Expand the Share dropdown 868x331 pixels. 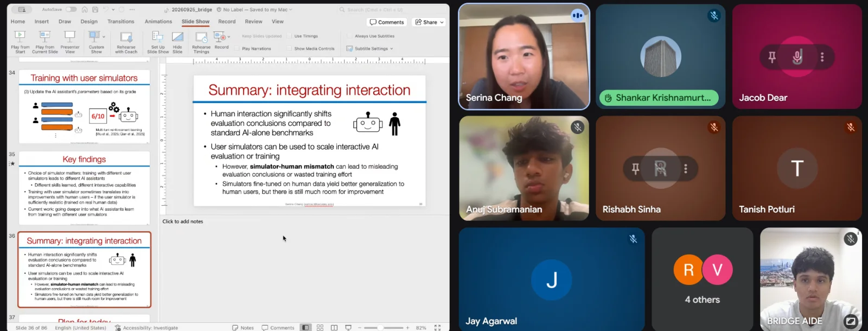[442, 22]
